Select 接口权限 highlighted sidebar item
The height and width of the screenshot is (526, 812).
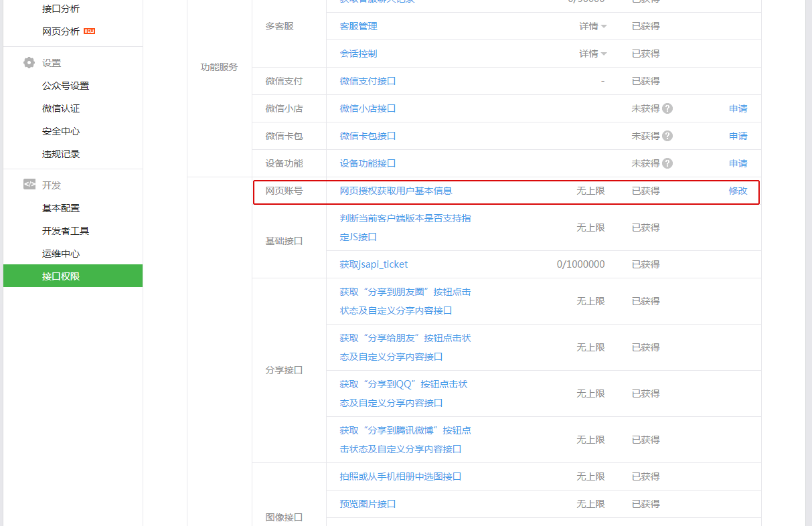[61, 276]
